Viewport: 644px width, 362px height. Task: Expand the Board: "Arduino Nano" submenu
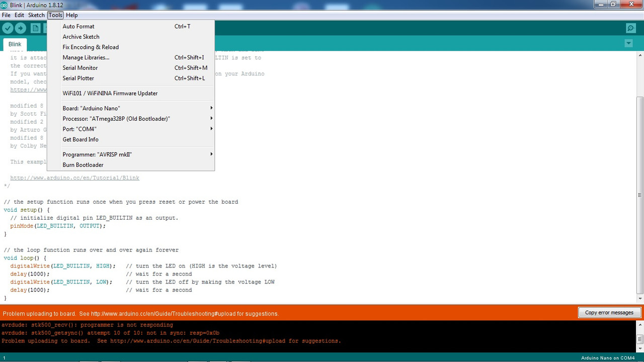coord(131,108)
